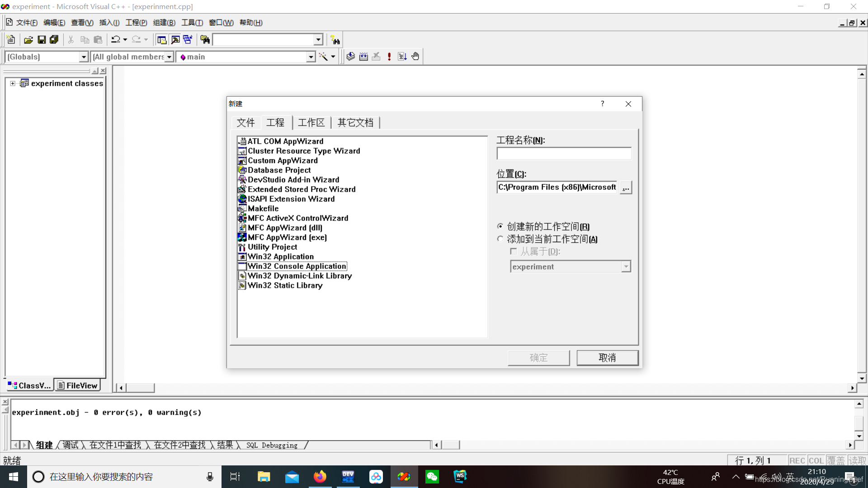Viewport: 868px width, 488px height.
Task: Click the hand Insert Breakpoint icon
Action: point(415,56)
